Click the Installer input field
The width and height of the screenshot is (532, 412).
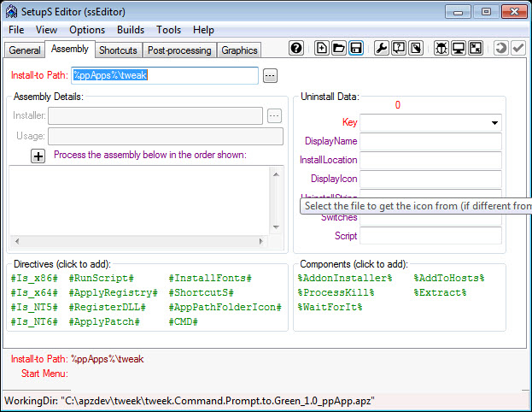click(x=155, y=116)
